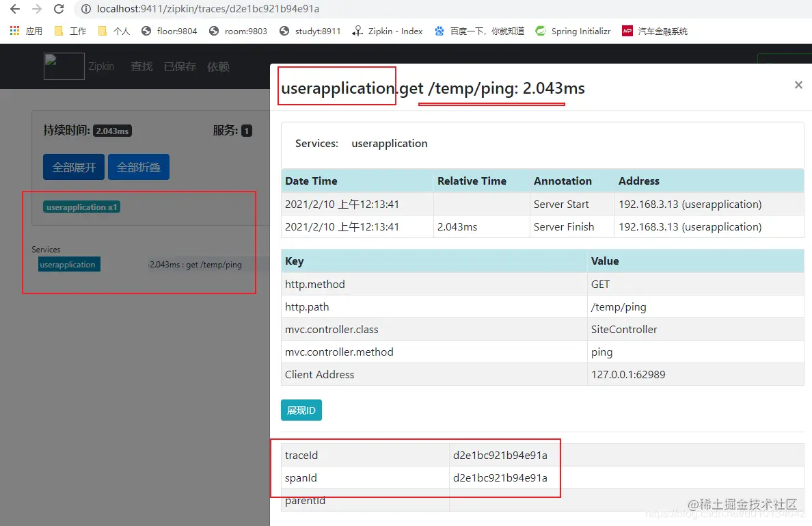
Task: Click the 展现ID show IDs button
Action: pos(301,410)
